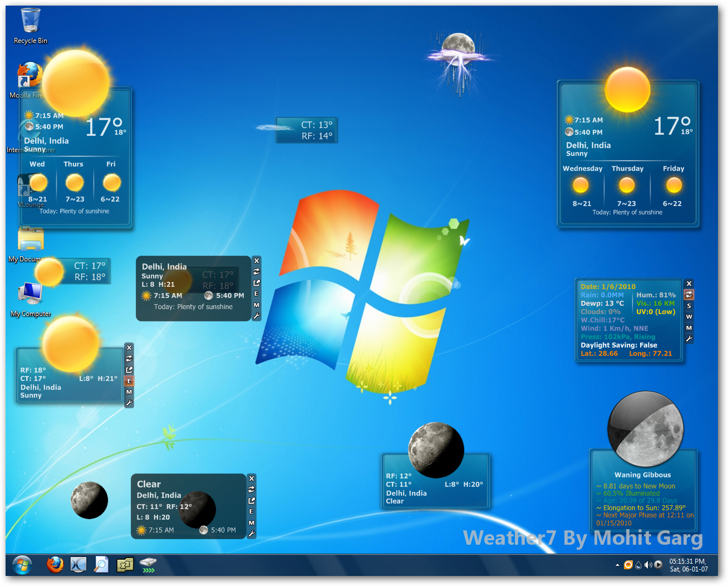Image resolution: width=728 pixels, height=586 pixels.
Task: Select the Mozilla Firefox desktop shortcut
Action: [x=28, y=80]
